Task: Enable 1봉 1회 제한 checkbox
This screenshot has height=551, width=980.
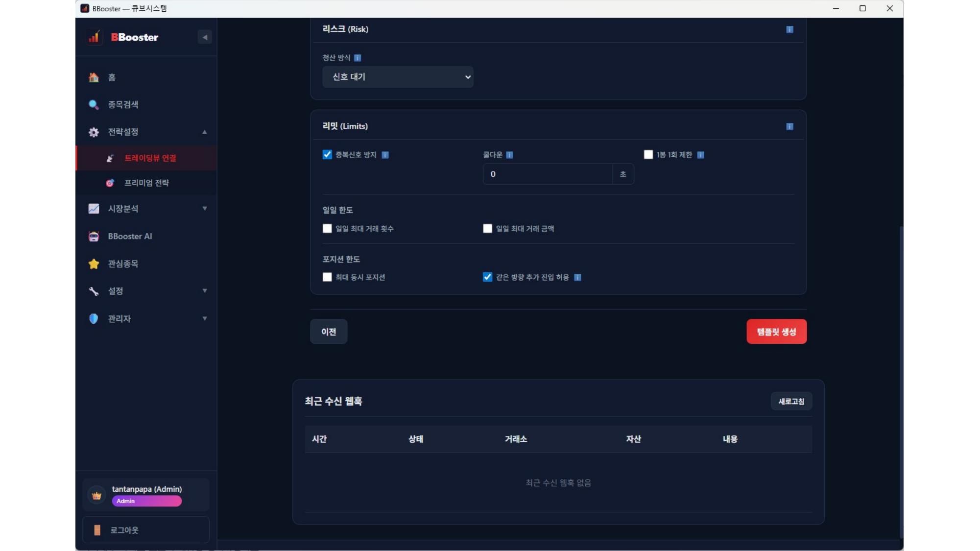Action: 648,155
